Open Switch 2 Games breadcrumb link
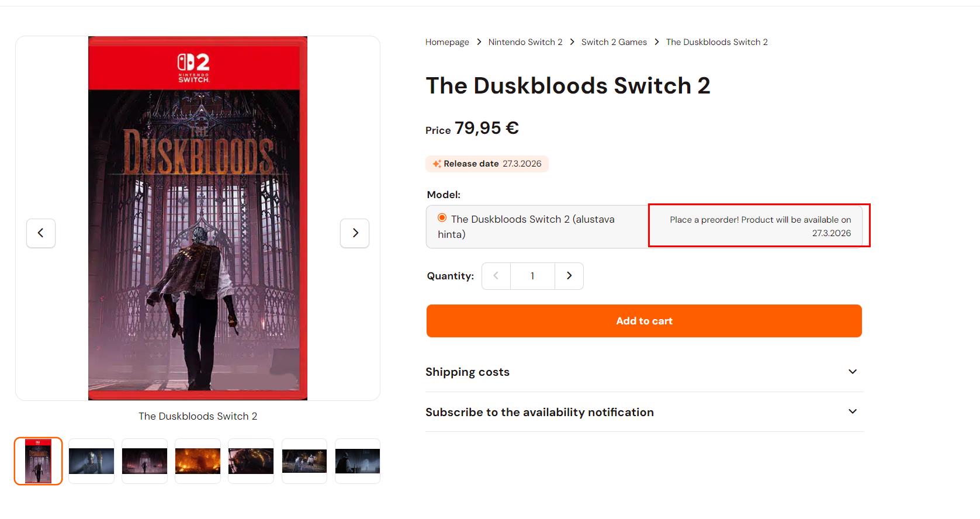Screen dimensions: 980x519 pos(614,42)
